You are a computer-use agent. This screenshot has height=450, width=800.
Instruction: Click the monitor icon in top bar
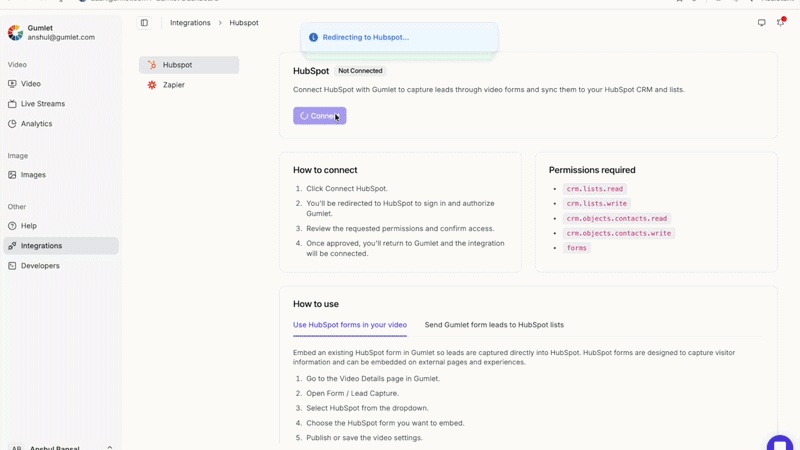point(762,23)
